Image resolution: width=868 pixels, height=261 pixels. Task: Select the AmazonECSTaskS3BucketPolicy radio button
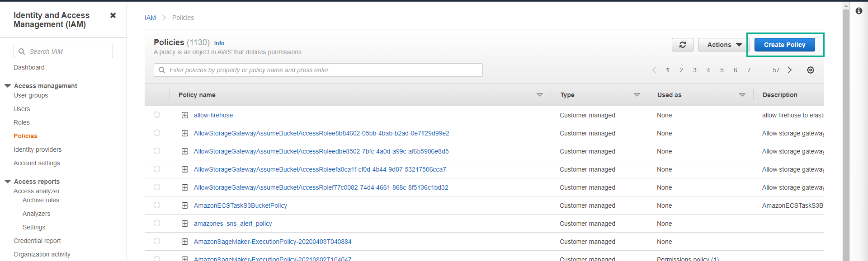click(157, 205)
